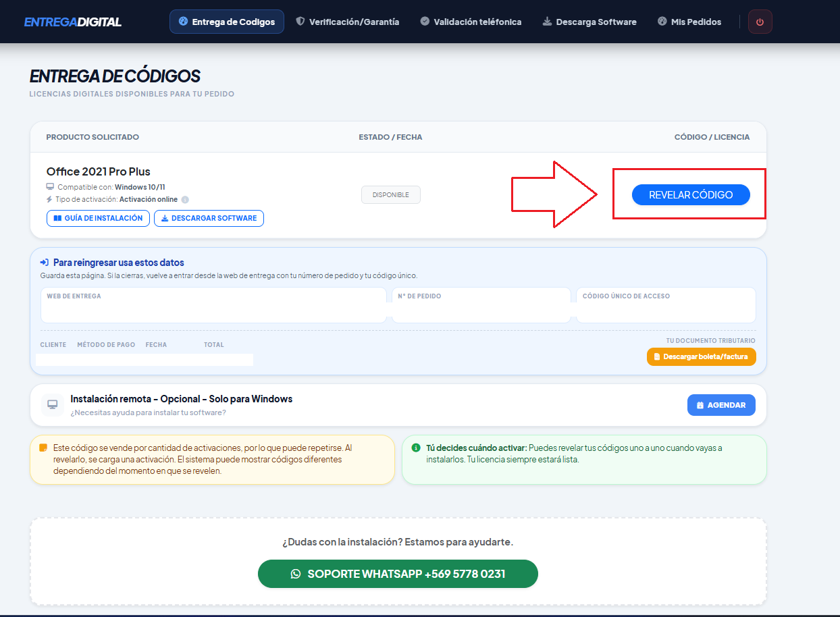Click the DISPONIBLE status badge
Image resolution: width=840 pixels, height=617 pixels.
[390, 194]
